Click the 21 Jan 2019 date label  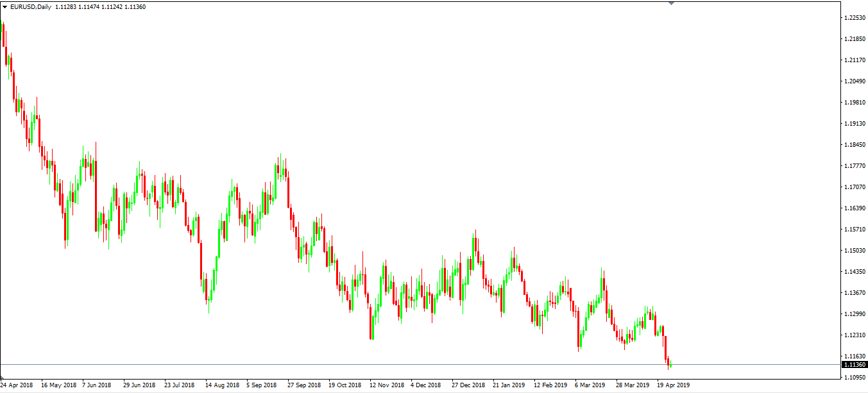pyautogui.click(x=509, y=385)
